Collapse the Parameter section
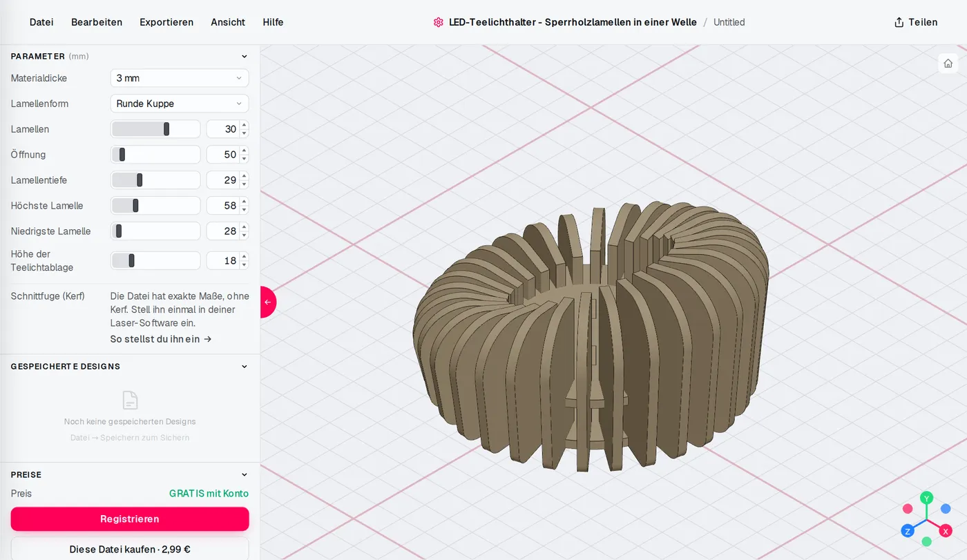 [x=244, y=57]
